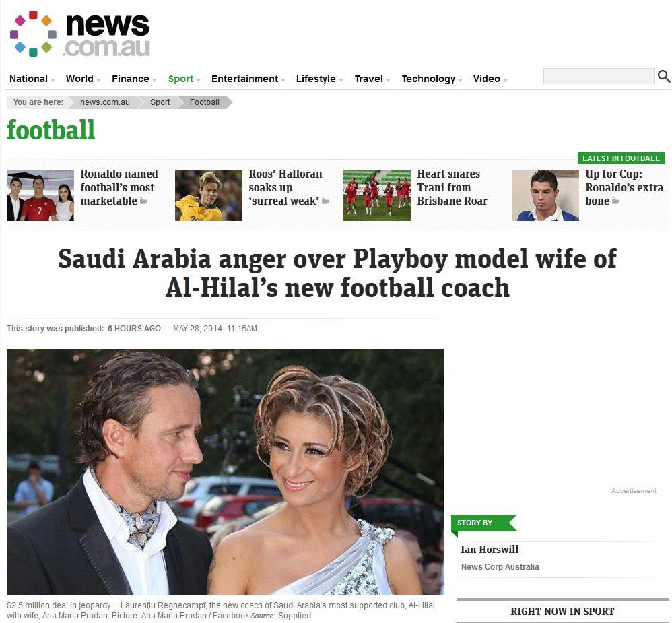Click the search input field
The image size is (672, 623).
coord(599,76)
